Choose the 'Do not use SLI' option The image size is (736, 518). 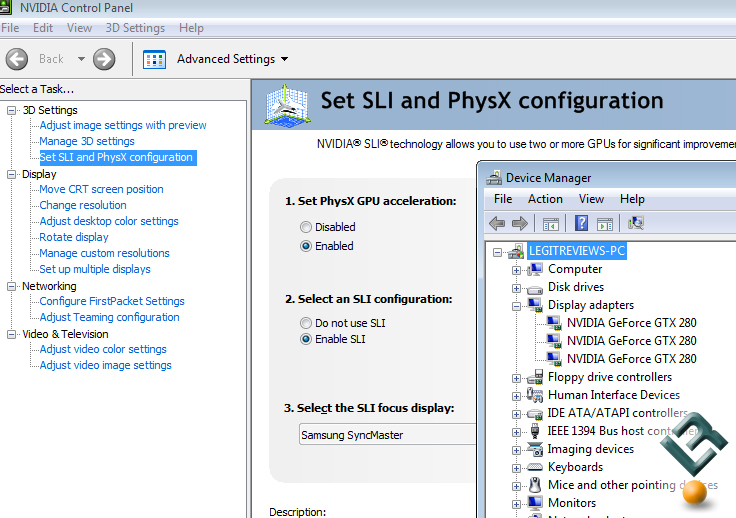[x=306, y=323]
